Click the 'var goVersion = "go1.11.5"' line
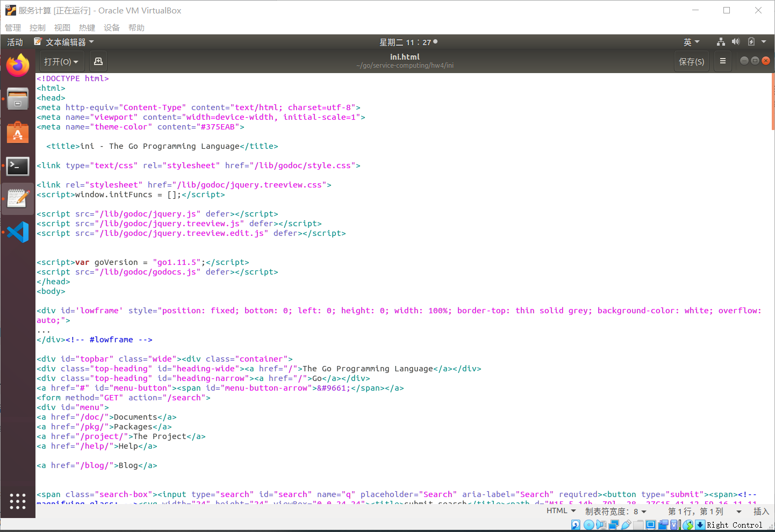Screen dimensions: 775x532 pos(143,262)
